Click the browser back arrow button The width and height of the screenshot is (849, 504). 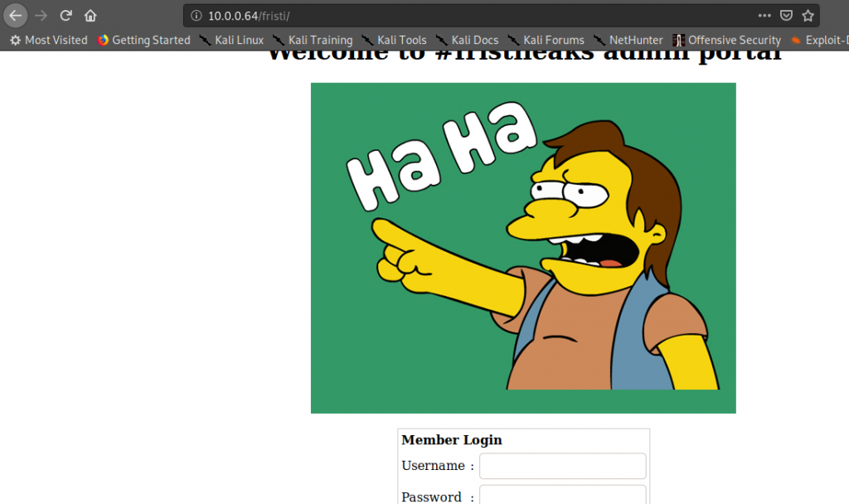[x=16, y=16]
